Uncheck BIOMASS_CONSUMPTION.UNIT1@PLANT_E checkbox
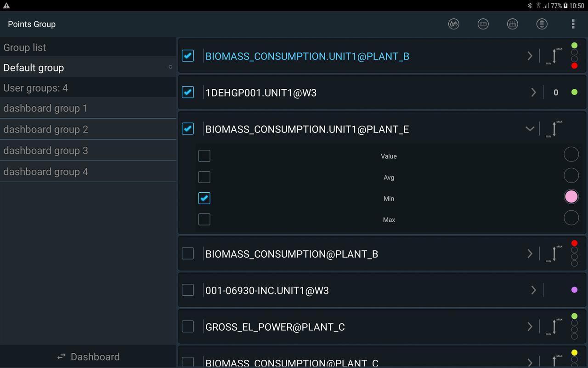The image size is (588, 368). [188, 128]
